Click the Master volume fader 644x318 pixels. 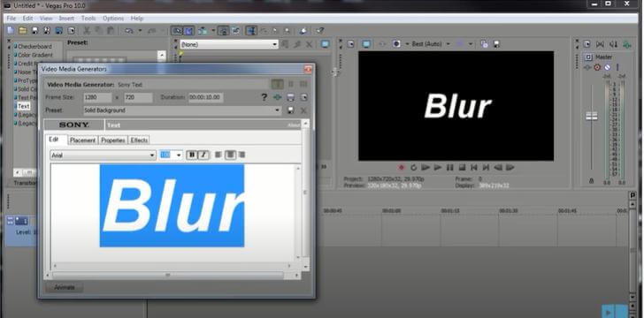(x=592, y=116)
